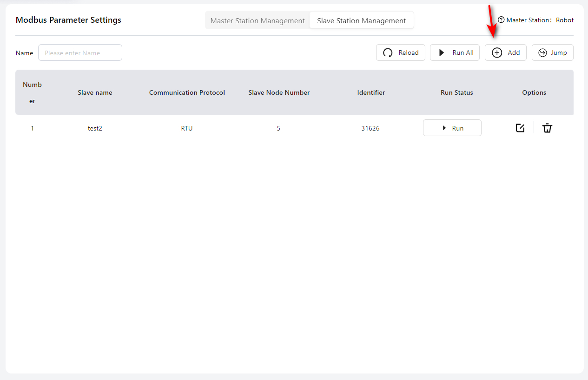Click the Slave Node Number header
This screenshot has height=380, width=588.
coord(279,92)
